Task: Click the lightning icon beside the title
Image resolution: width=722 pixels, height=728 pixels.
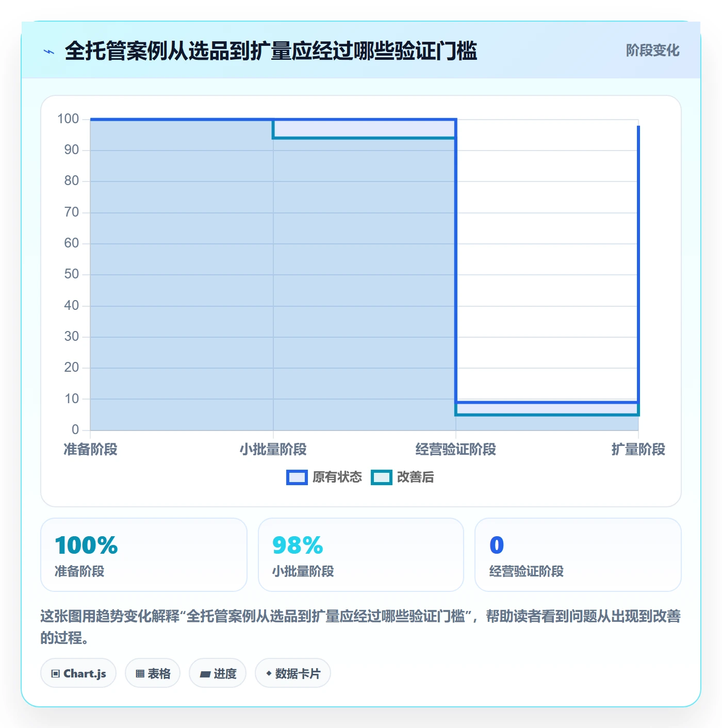Action: [49, 52]
